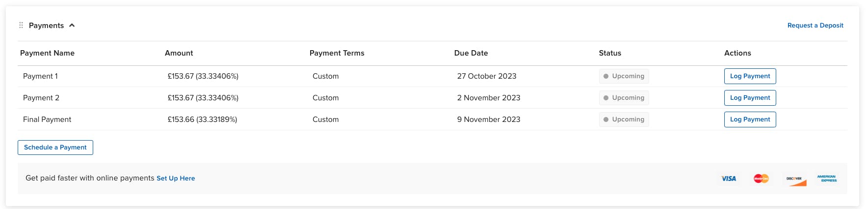Follow the Set Up Here link
The image size is (868, 209).
176,179
